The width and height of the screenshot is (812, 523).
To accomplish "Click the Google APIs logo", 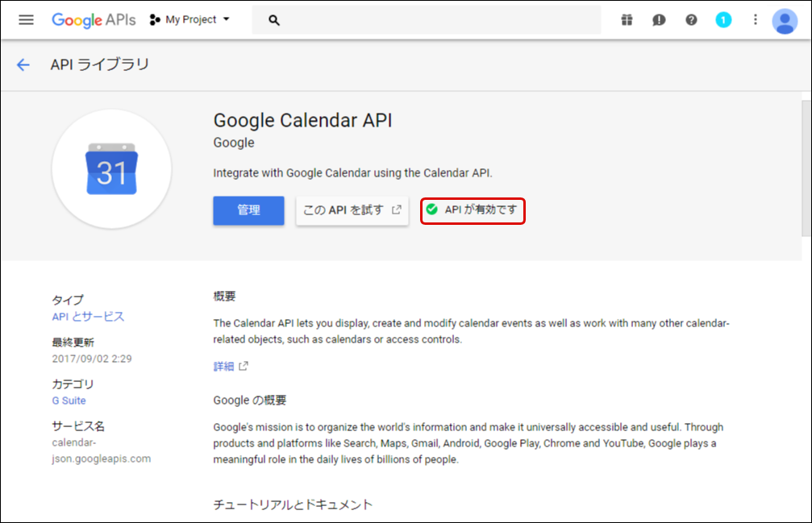I will point(94,19).
